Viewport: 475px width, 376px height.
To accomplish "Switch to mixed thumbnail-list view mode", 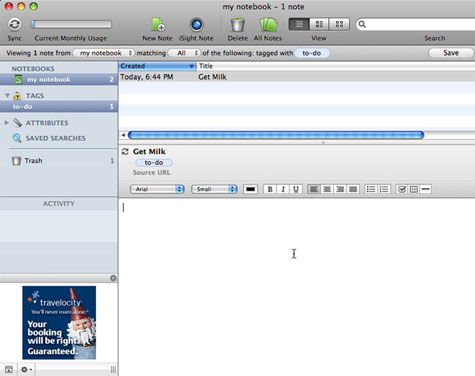I will click(319, 24).
